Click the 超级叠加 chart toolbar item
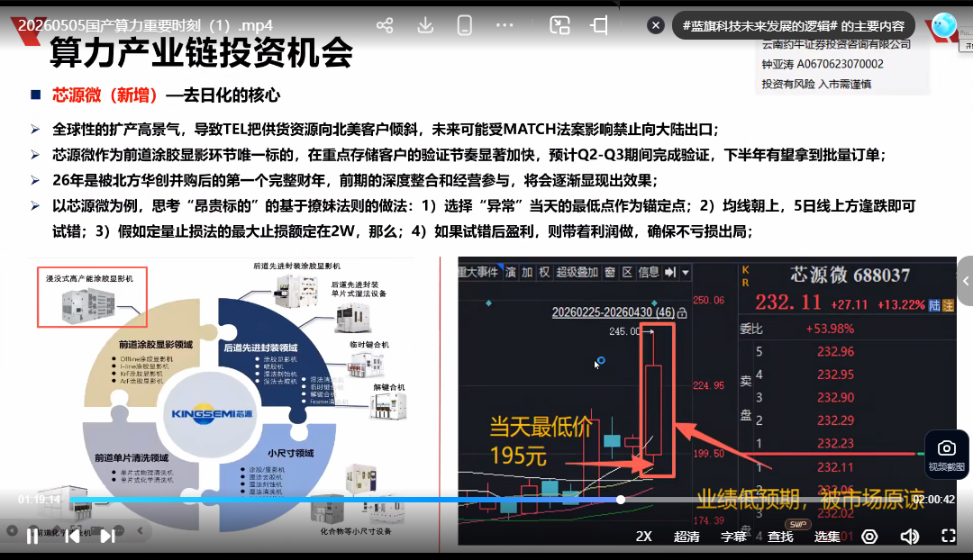Screen dimensions: 973x560 577,272
